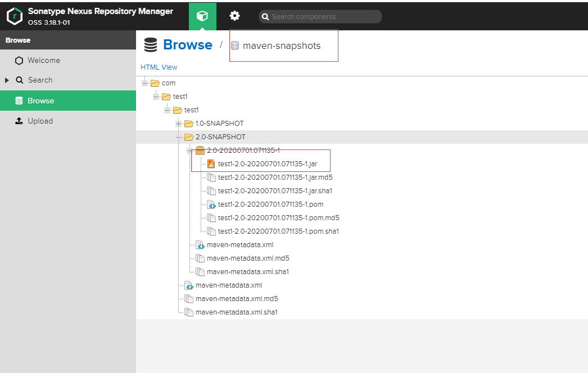Expand the Search sidebar arrow

pyautogui.click(x=7, y=80)
